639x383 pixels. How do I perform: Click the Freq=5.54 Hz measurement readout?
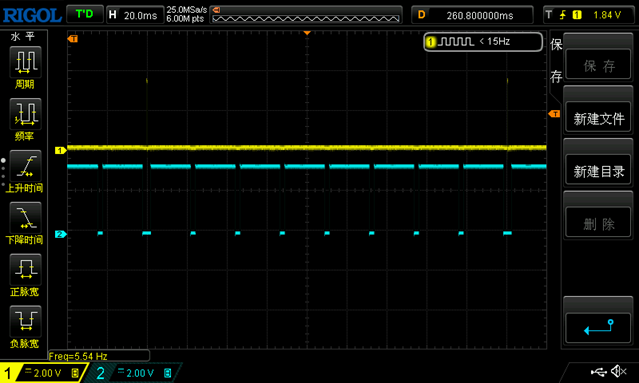click(99, 356)
